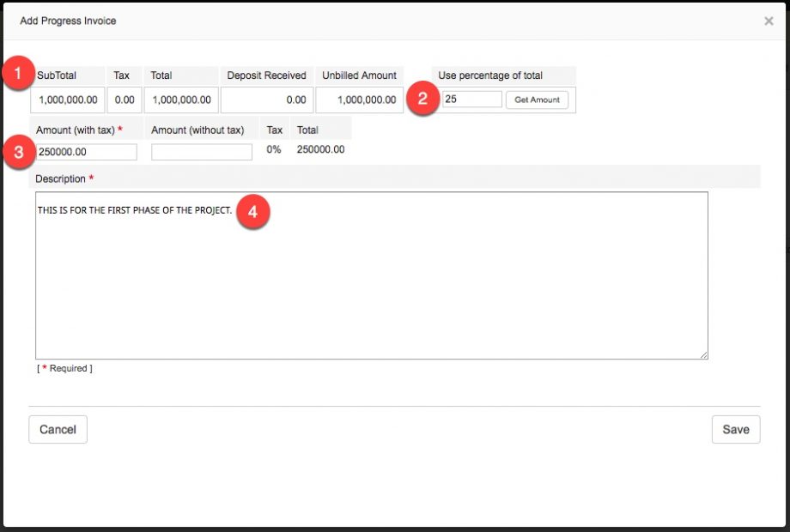Click the Tax field showing 0.00
Image resolution: width=790 pixels, height=532 pixels.
(123, 99)
